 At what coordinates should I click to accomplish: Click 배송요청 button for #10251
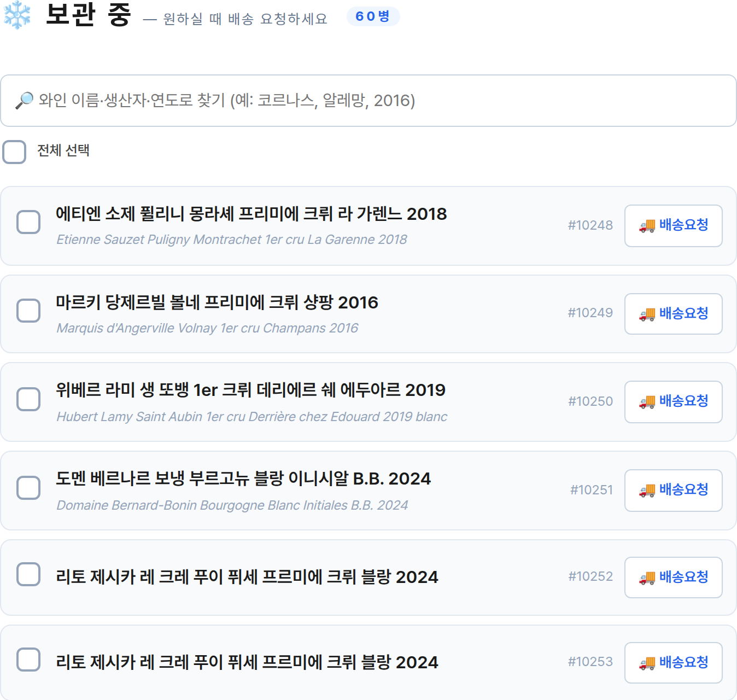[x=674, y=490]
